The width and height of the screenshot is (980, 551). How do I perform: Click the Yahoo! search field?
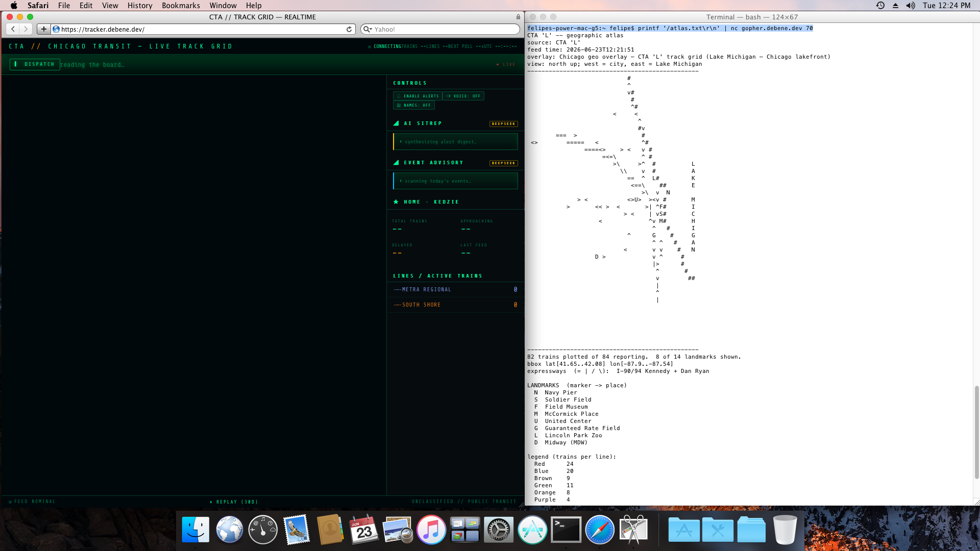(440, 29)
